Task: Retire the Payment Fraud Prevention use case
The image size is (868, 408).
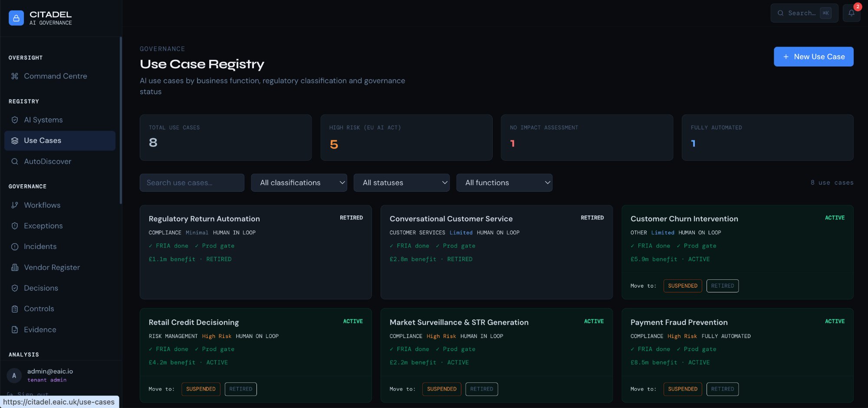Action: coord(723,389)
